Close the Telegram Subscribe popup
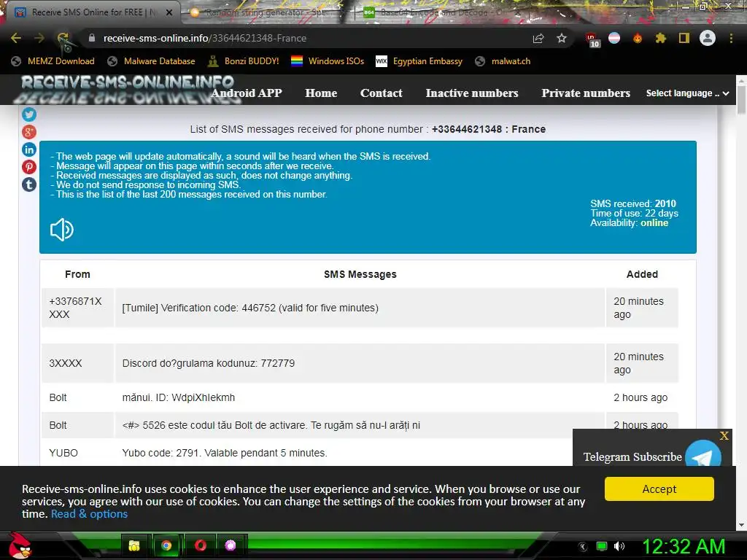The width and height of the screenshot is (747, 560). [x=724, y=436]
